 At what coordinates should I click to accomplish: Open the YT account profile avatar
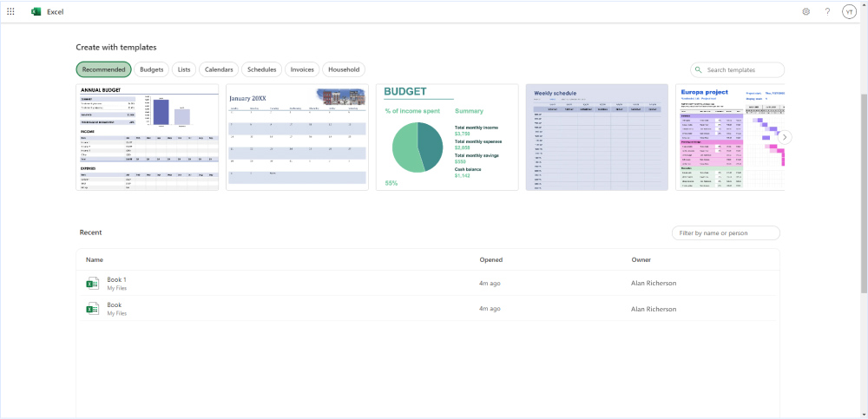pyautogui.click(x=849, y=11)
